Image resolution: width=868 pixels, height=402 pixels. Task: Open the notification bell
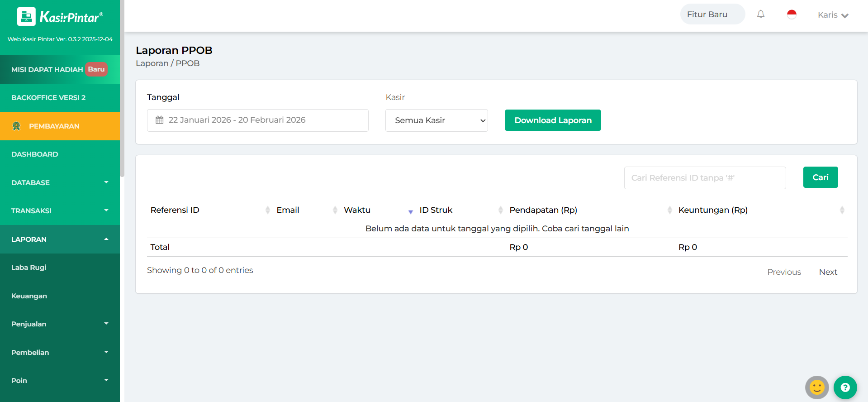(761, 14)
